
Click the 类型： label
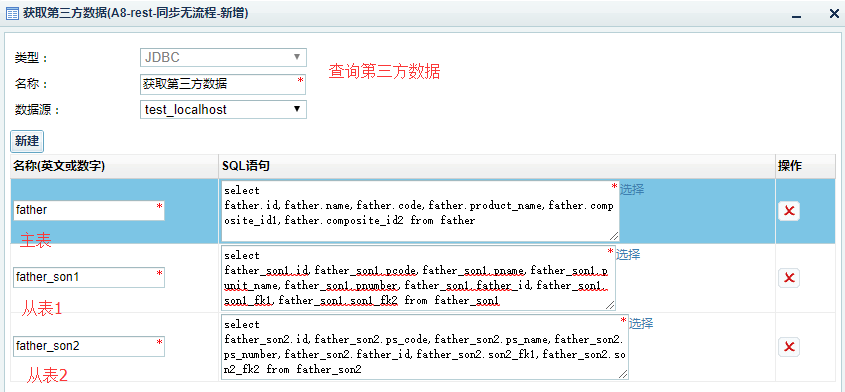(32, 58)
